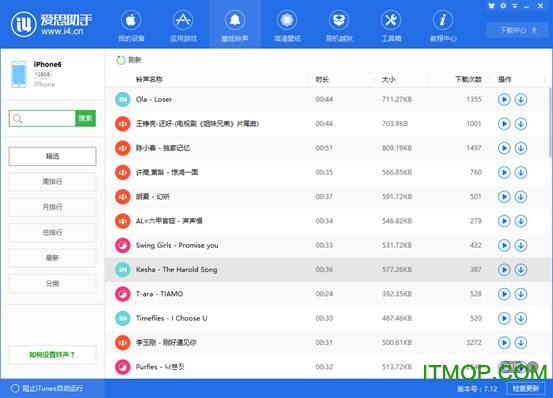Play Timeflies - I Choose U

[504, 318]
